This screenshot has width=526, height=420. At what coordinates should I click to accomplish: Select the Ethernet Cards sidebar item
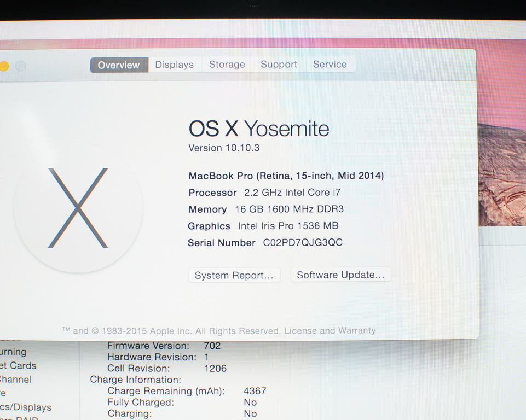(x=18, y=365)
